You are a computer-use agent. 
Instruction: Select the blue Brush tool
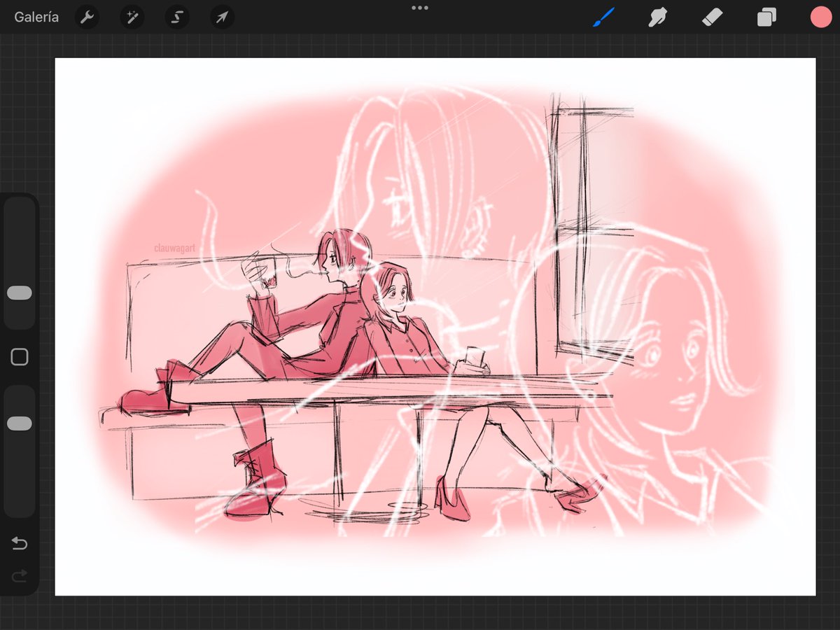pos(603,17)
